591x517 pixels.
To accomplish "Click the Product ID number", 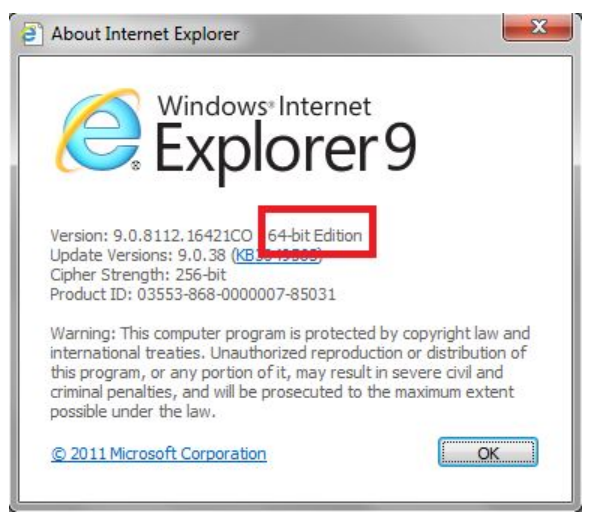I will click(x=236, y=295).
